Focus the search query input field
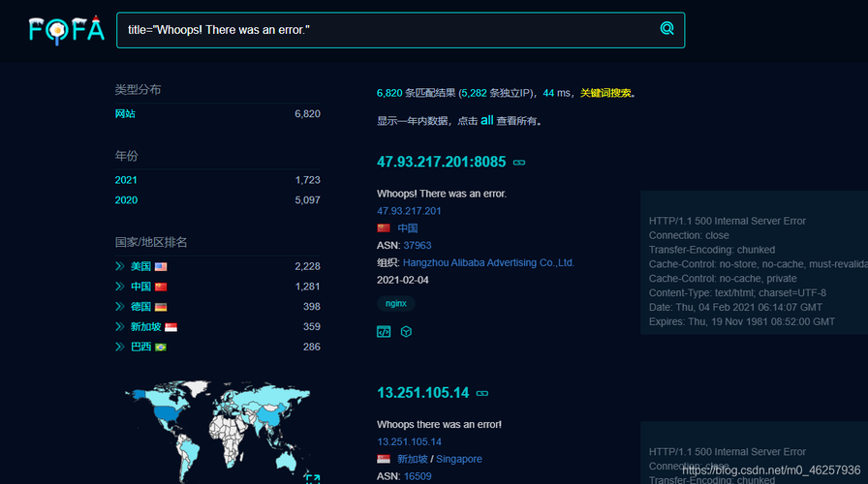 401,30
